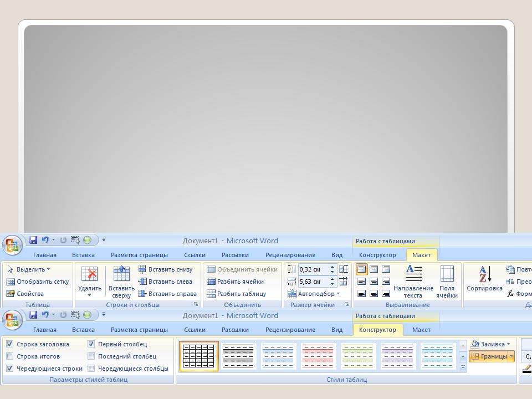The width and height of the screenshot is (532, 399).
Task: Click the Office button in upper Word window
Action: (x=12, y=245)
